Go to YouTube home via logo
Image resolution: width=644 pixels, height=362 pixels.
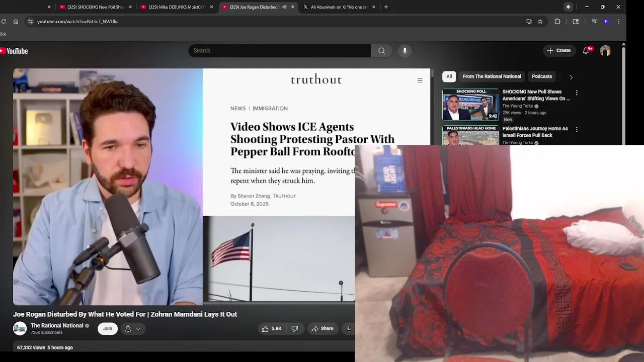coord(14,51)
